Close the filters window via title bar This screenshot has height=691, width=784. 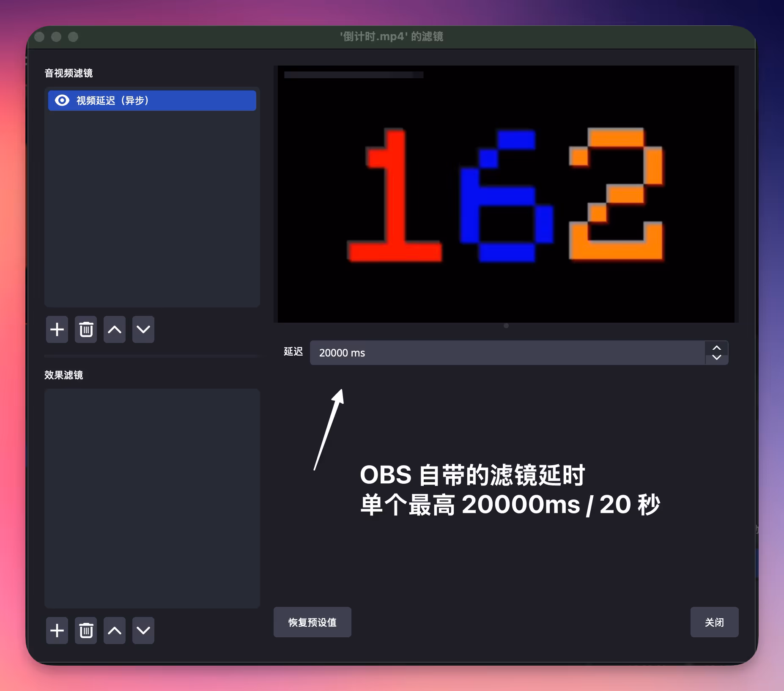[40, 37]
